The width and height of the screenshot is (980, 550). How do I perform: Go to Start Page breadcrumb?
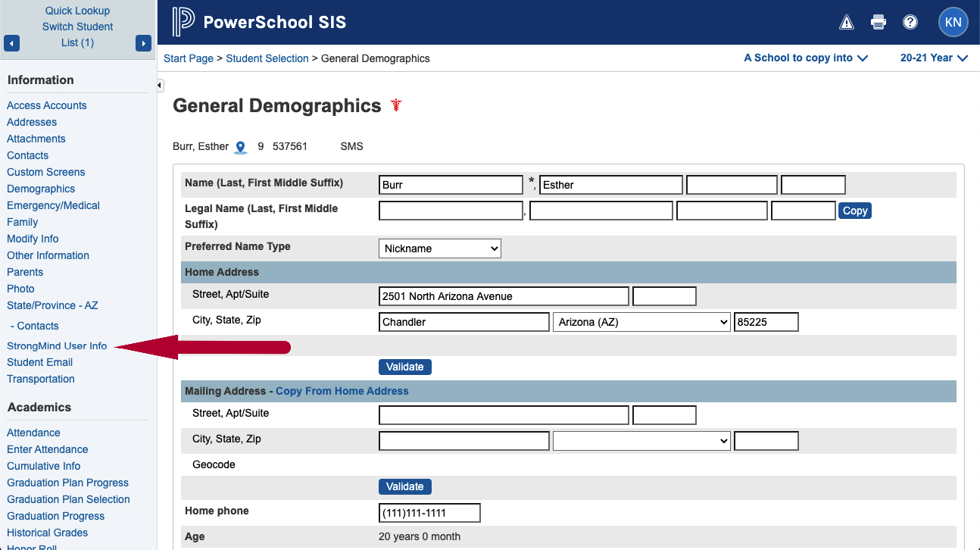point(189,58)
